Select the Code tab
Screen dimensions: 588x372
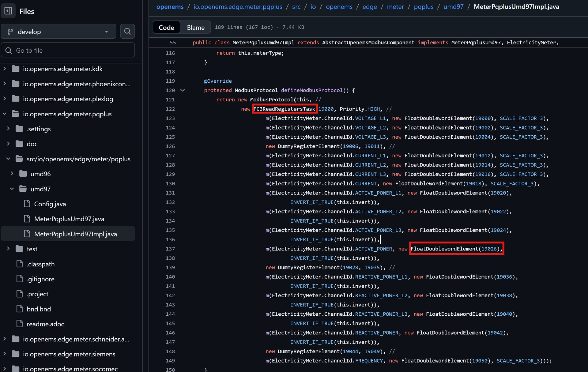[166, 27]
